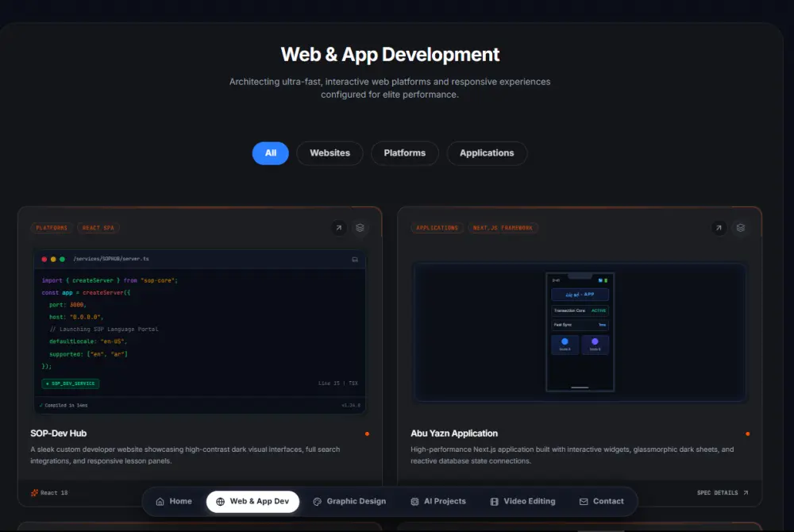794x532 pixels.
Task: Filter projects by Platforms
Action: click(405, 153)
